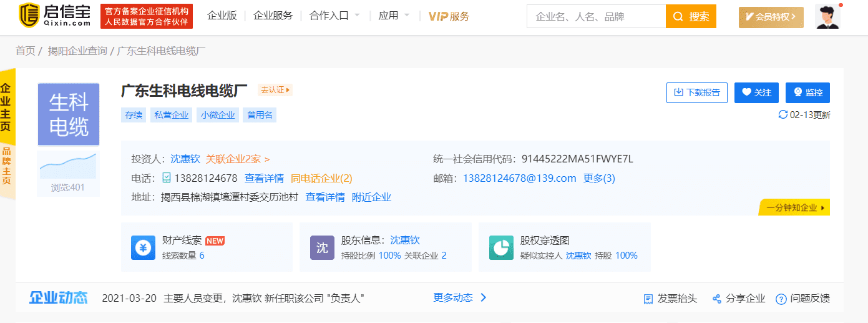Click the 去认证 badge
868x323 pixels.
coord(275,90)
